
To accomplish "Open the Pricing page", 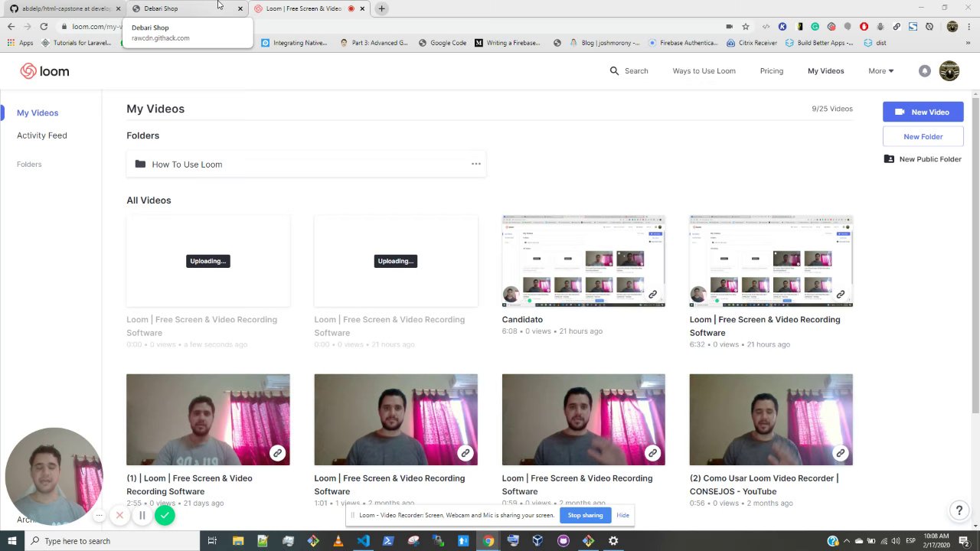I will pos(771,70).
